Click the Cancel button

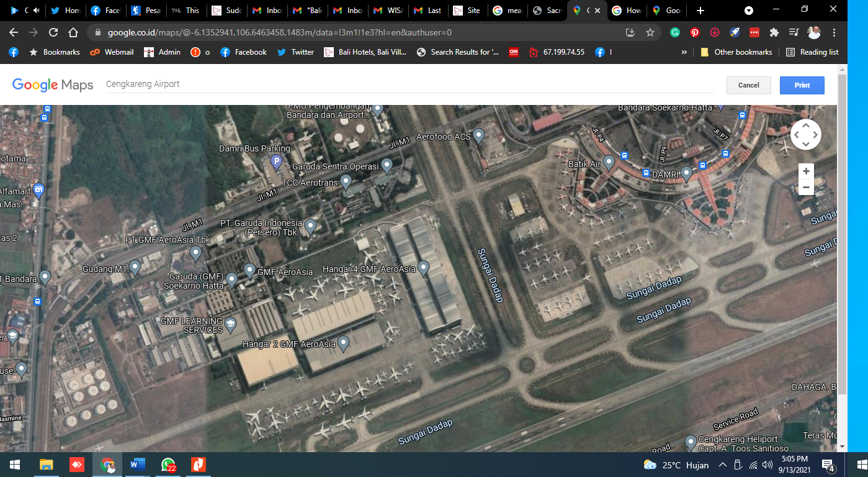[x=749, y=85]
